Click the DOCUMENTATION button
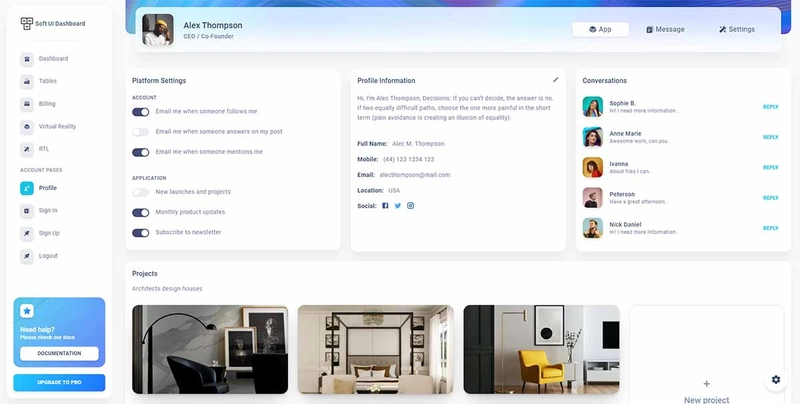This screenshot has width=800, height=404. coord(59,354)
